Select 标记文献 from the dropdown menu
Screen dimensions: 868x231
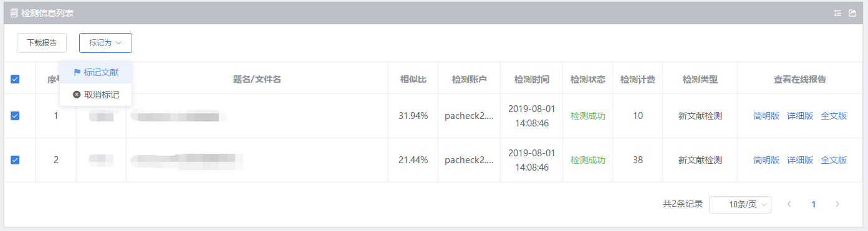click(95, 72)
